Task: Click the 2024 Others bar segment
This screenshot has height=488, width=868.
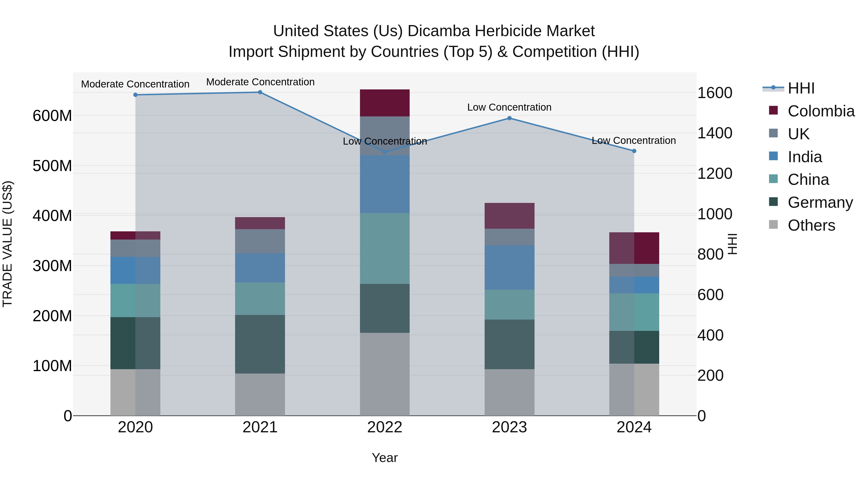Action: pos(634,390)
